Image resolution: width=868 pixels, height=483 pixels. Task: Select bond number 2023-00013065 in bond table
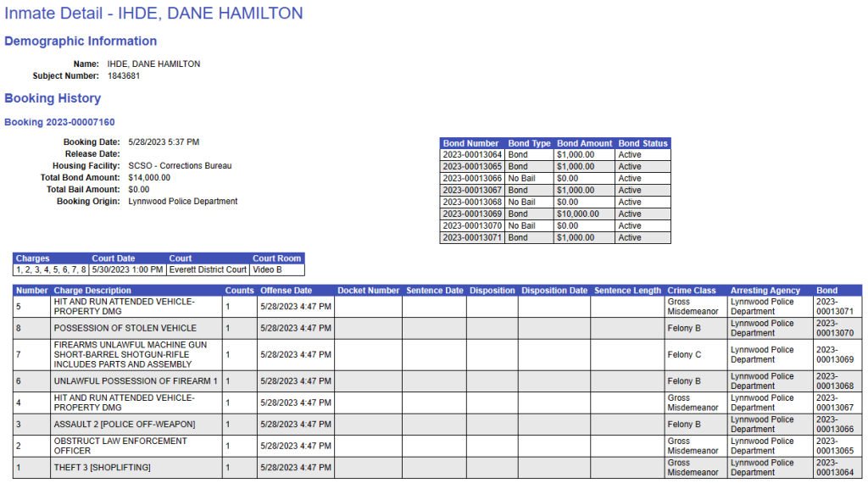point(472,167)
